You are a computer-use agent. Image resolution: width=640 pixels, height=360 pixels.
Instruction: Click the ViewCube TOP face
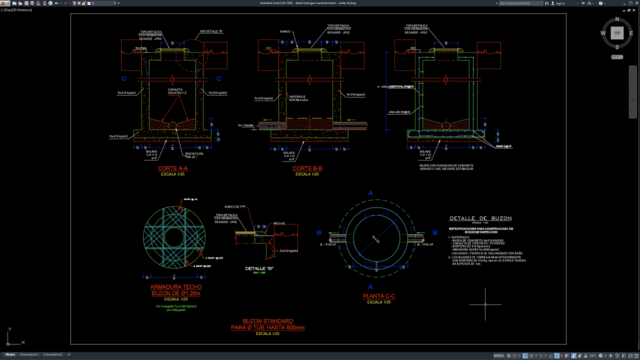pyautogui.click(x=617, y=33)
